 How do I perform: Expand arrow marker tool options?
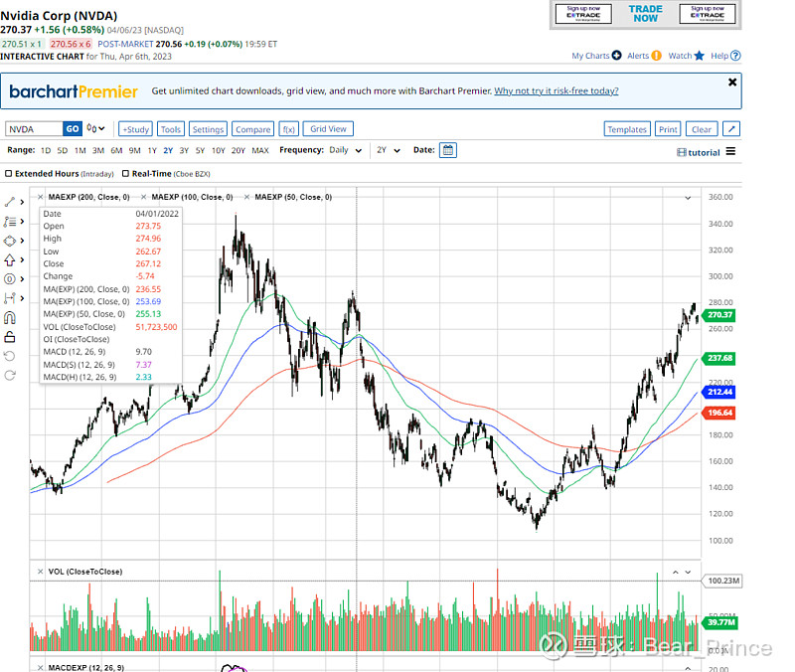(22, 260)
